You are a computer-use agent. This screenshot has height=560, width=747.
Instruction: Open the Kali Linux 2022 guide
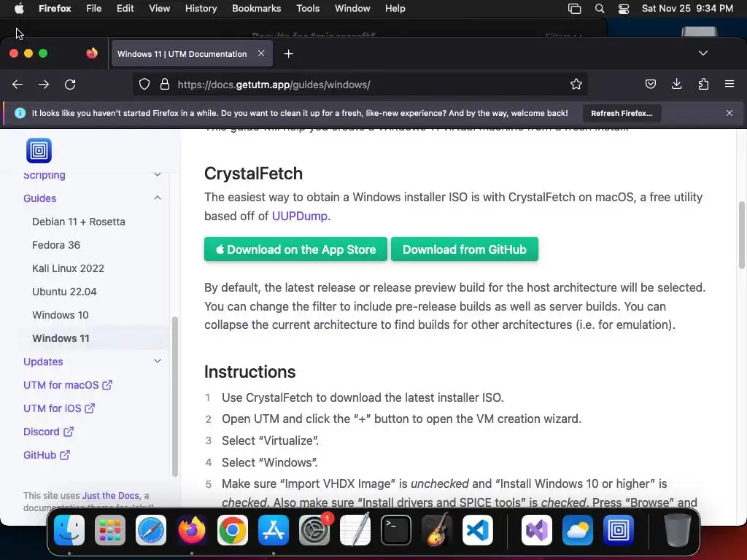coord(68,268)
